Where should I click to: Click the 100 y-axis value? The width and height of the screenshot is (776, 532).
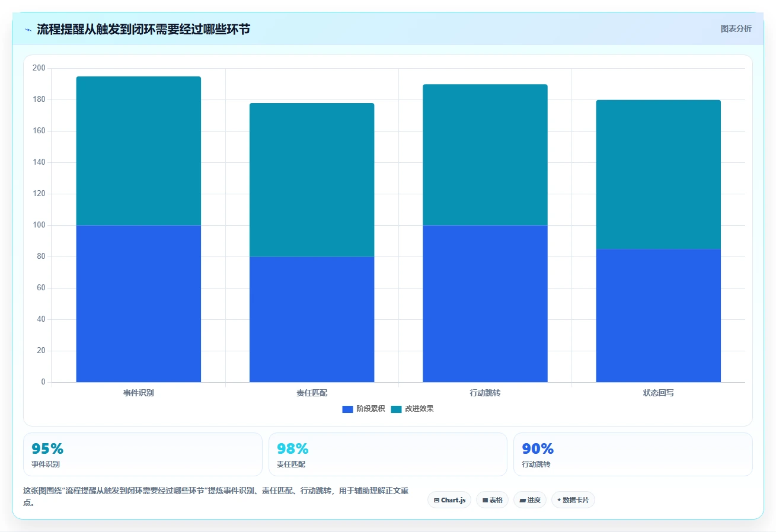[x=39, y=225]
